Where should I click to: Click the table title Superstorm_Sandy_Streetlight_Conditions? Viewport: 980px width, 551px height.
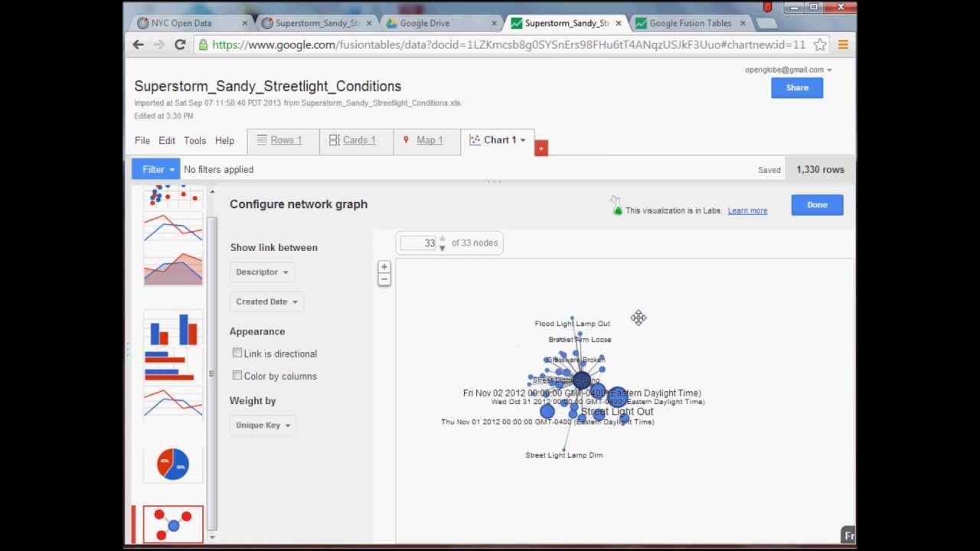click(268, 86)
